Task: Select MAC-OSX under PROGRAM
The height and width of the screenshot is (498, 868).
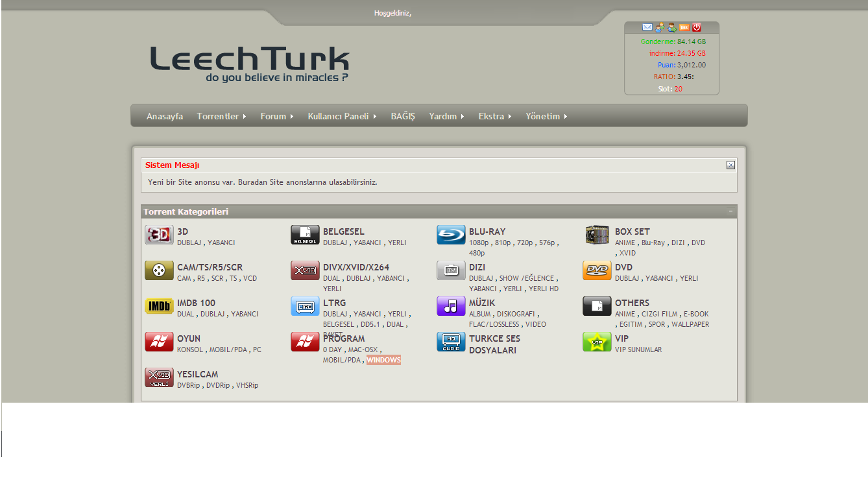Action: click(363, 350)
